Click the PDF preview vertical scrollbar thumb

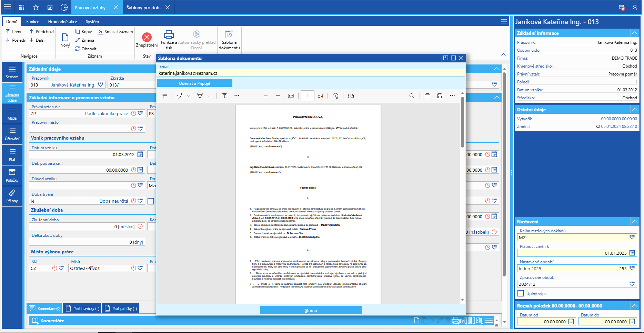pos(462,121)
